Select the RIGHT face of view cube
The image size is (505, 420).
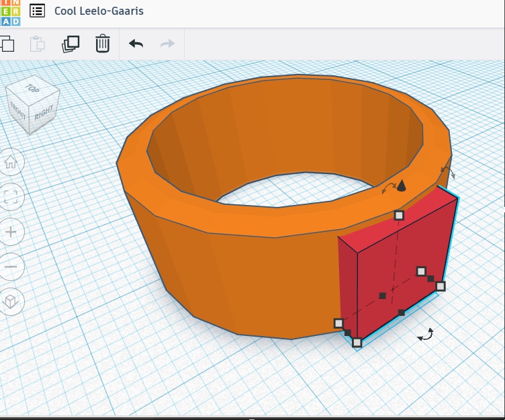44,112
